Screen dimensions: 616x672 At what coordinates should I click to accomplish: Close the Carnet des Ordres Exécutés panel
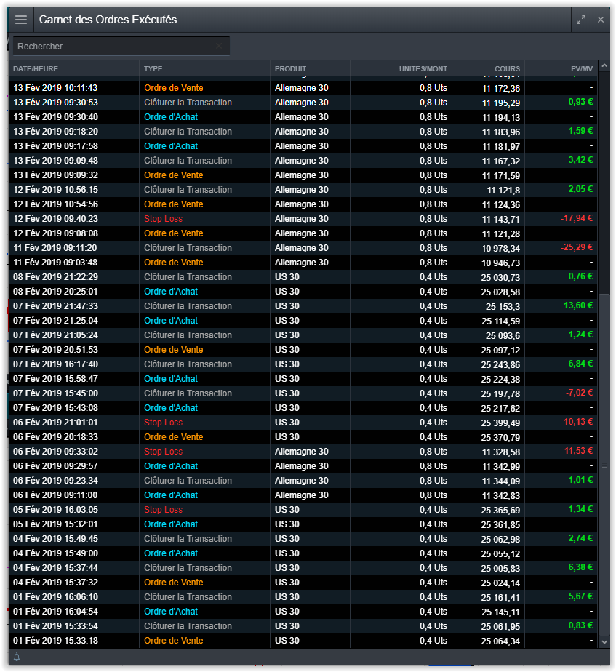click(601, 20)
